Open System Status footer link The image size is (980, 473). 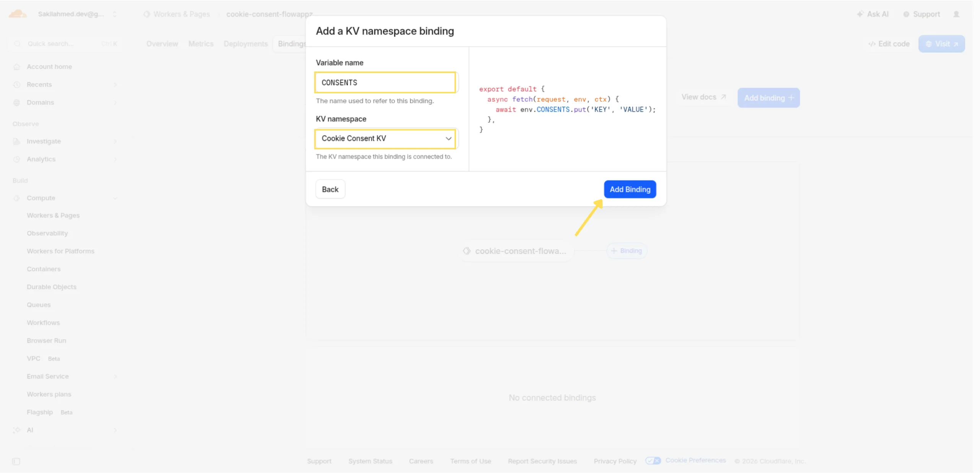tap(370, 461)
